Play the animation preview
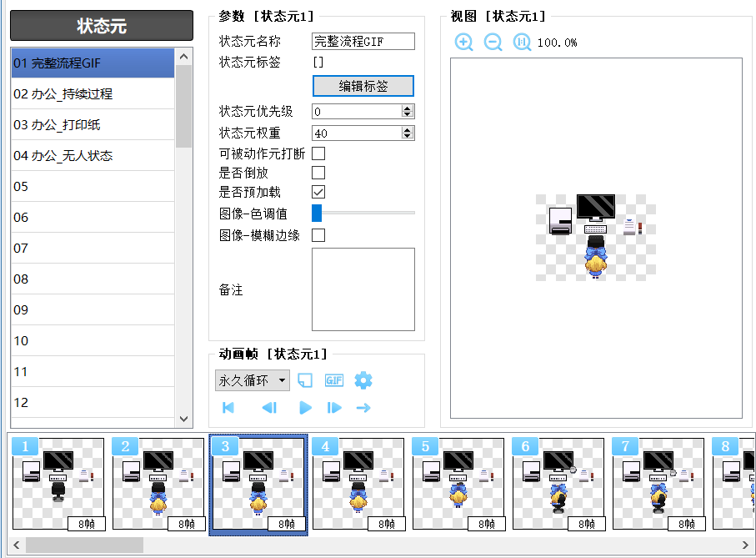Image resolution: width=756 pixels, height=558 pixels. coord(305,408)
